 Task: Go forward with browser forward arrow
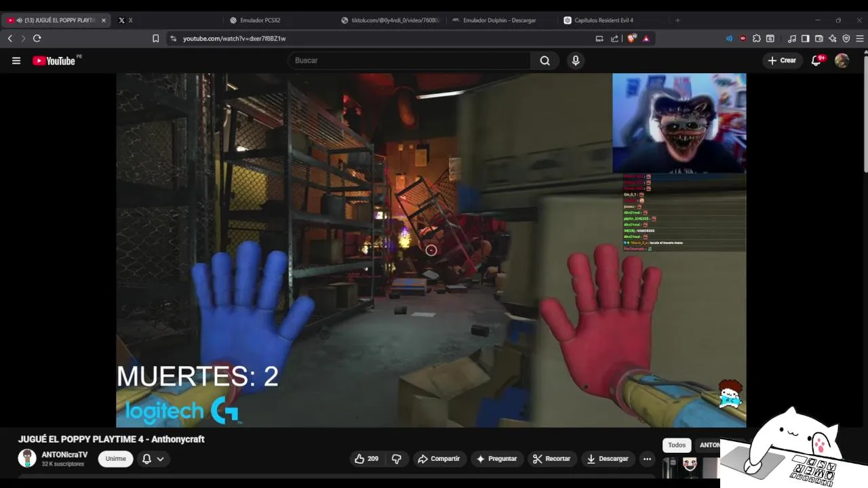point(23,39)
